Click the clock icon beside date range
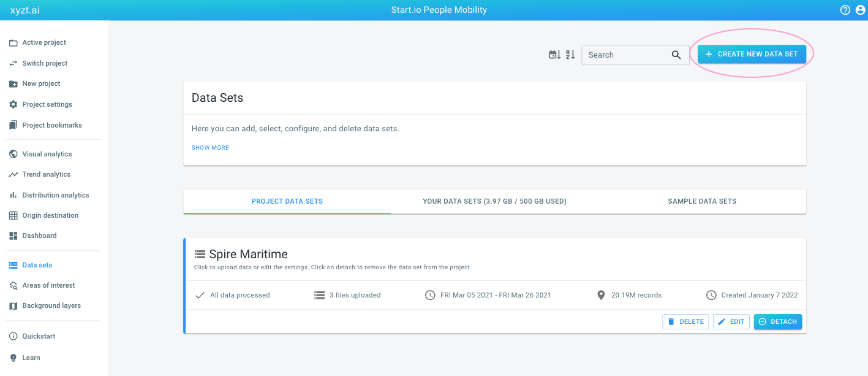This screenshot has width=868, height=376. 430,295
